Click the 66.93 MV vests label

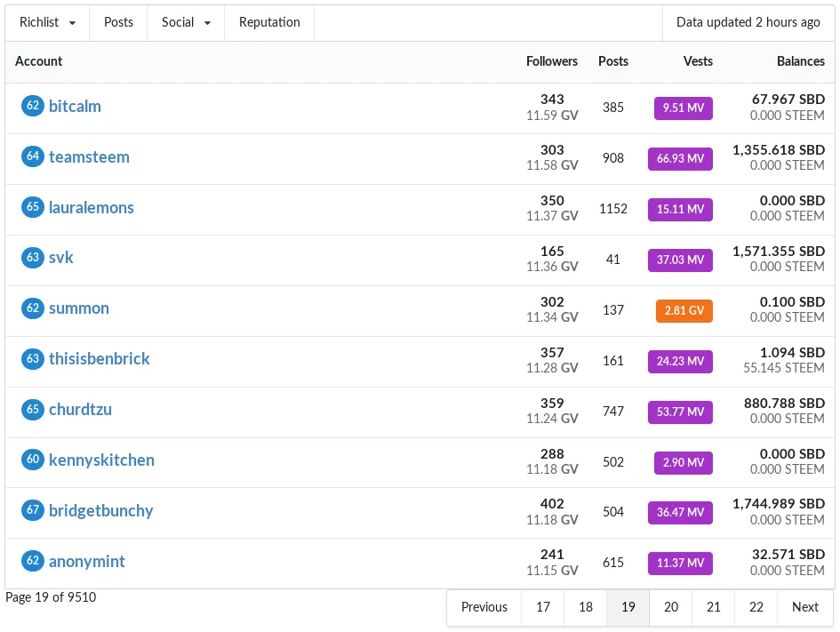click(680, 159)
